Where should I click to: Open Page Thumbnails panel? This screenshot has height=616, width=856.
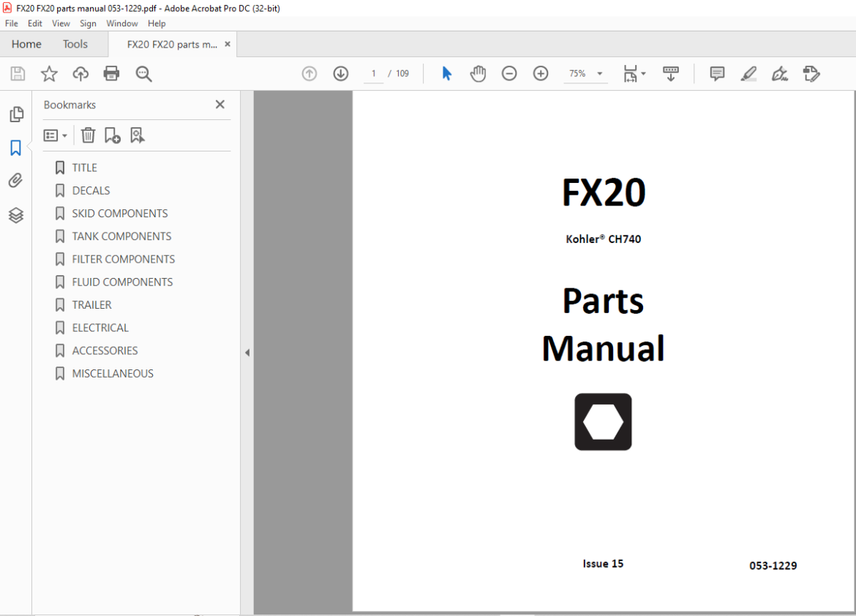click(16, 114)
